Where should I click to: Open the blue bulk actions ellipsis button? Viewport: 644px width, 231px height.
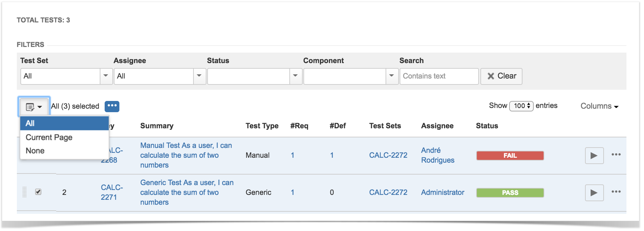point(112,106)
